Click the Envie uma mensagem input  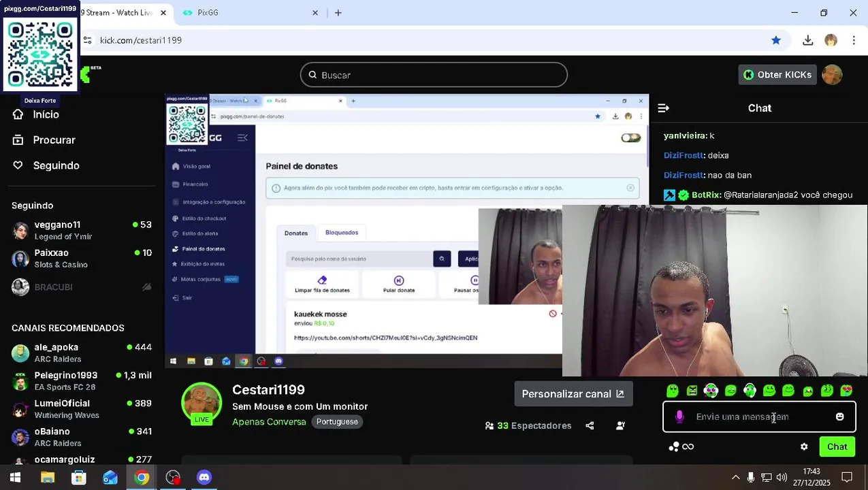point(759,416)
